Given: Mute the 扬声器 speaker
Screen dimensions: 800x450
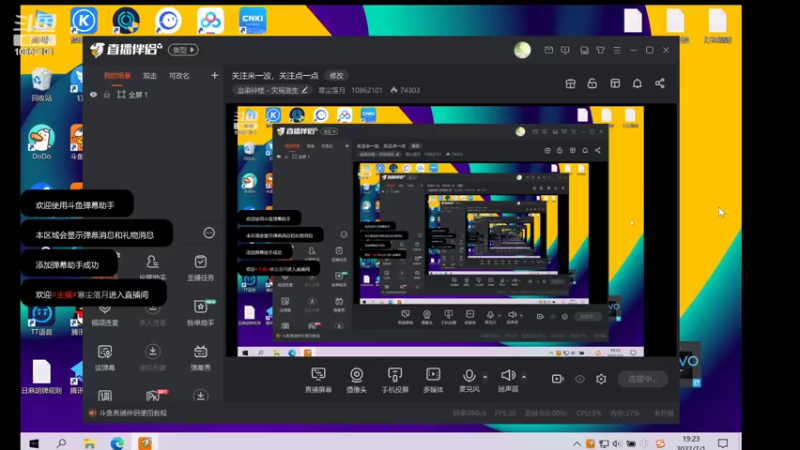Looking at the screenshot, I should [x=508, y=380].
